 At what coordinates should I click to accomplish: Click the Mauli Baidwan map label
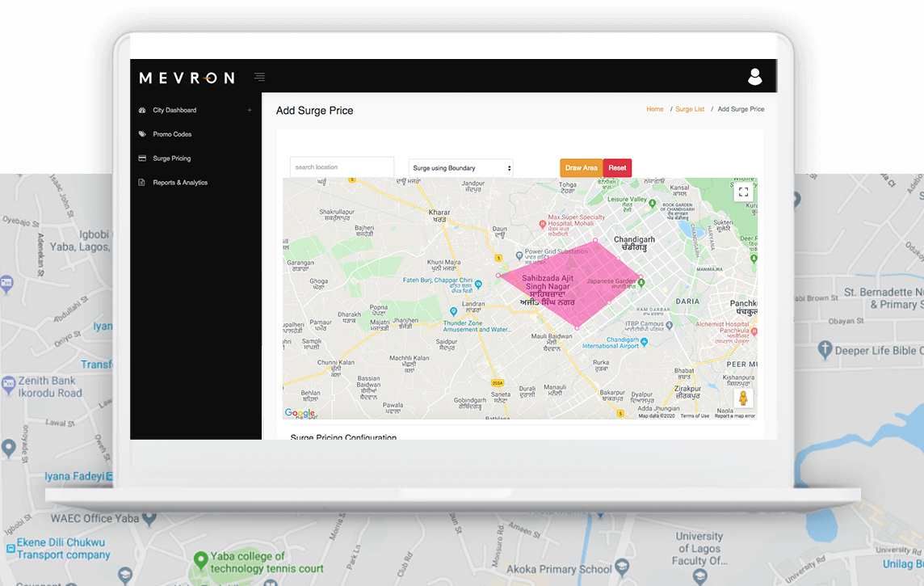(x=552, y=342)
